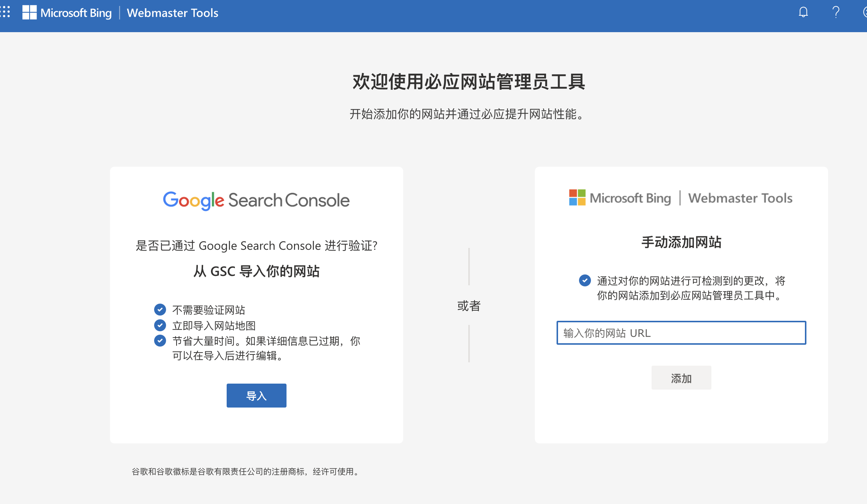
Task: Click the 或者 separator label
Action: coord(469,306)
